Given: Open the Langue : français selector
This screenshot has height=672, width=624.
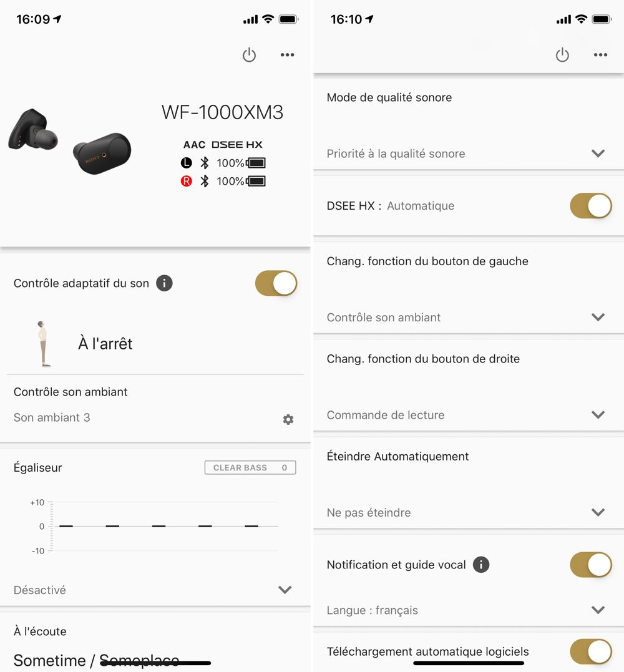Looking at the screenshot, I should coord(469,610).
